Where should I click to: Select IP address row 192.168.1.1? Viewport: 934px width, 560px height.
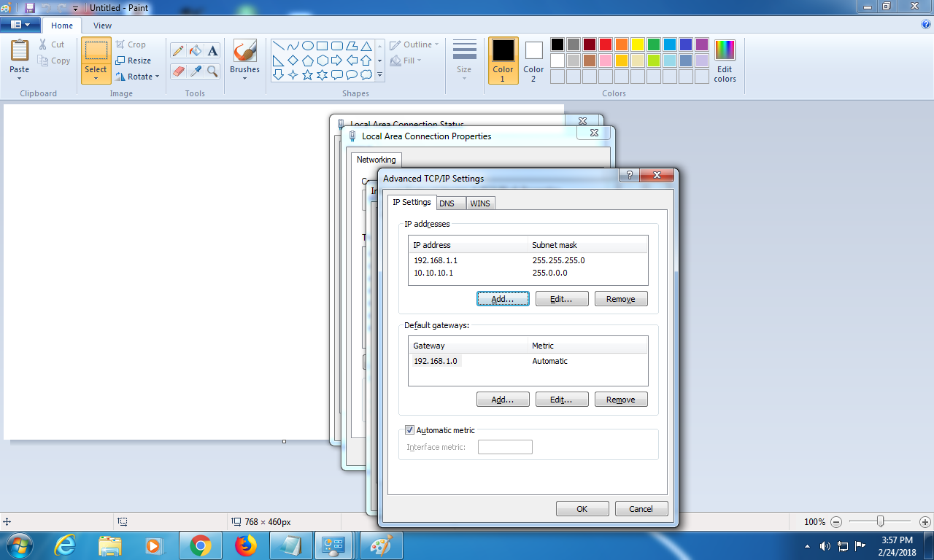pos(528,260)
